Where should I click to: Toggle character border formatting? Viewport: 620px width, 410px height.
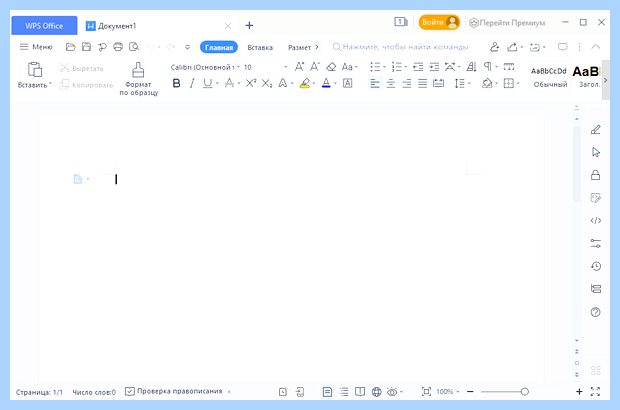coord(348,83)
